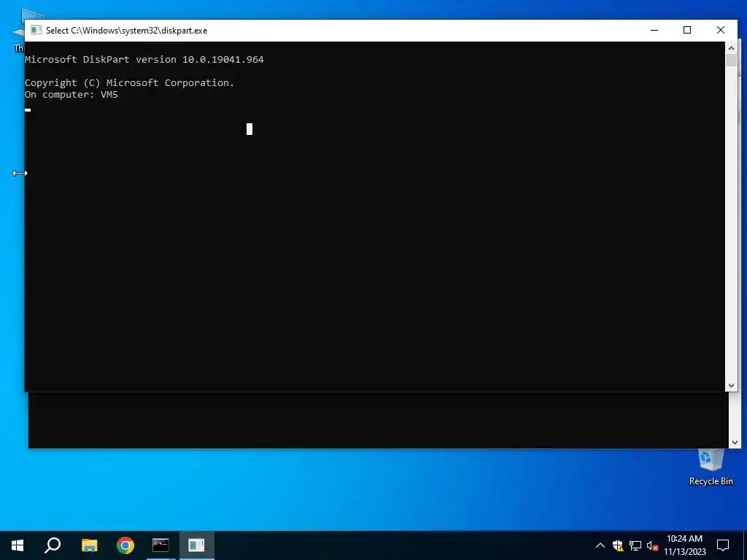The image size is (747, 560).
Task: Click diskpart scrollbar down arrow
Action: (731, 386)
